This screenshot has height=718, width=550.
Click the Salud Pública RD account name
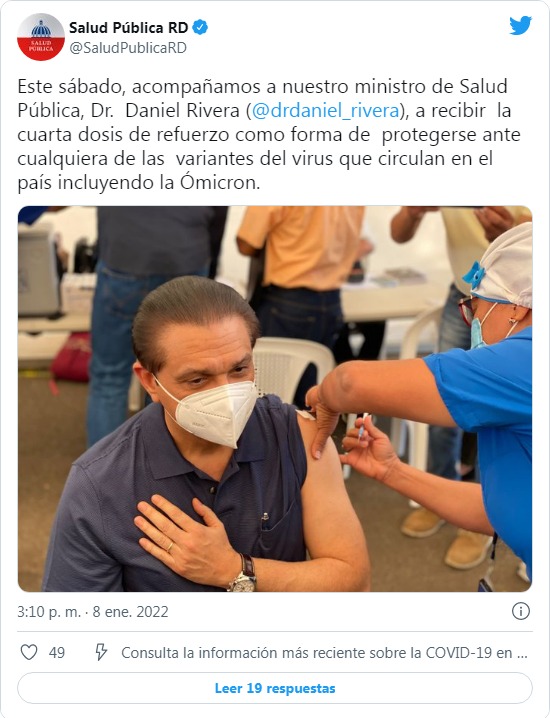coord(129,28)
